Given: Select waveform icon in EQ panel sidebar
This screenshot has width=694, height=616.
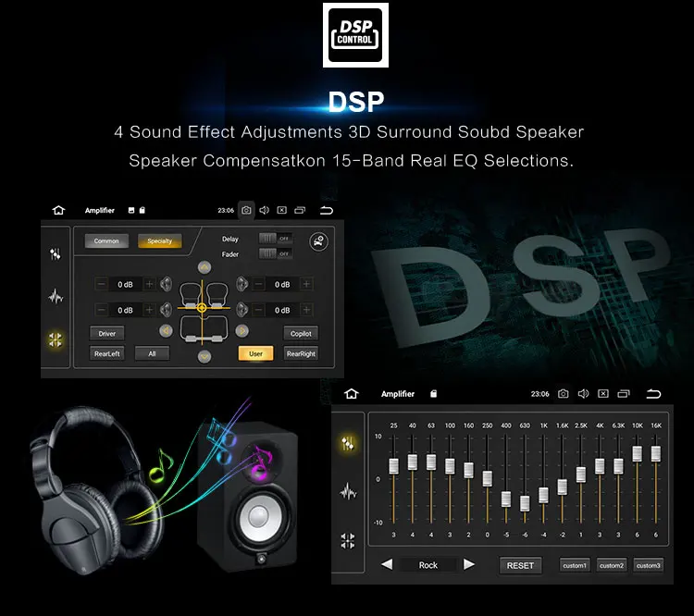Looking at the screenshot, I should pyautogui.click(x=348, y=491).
